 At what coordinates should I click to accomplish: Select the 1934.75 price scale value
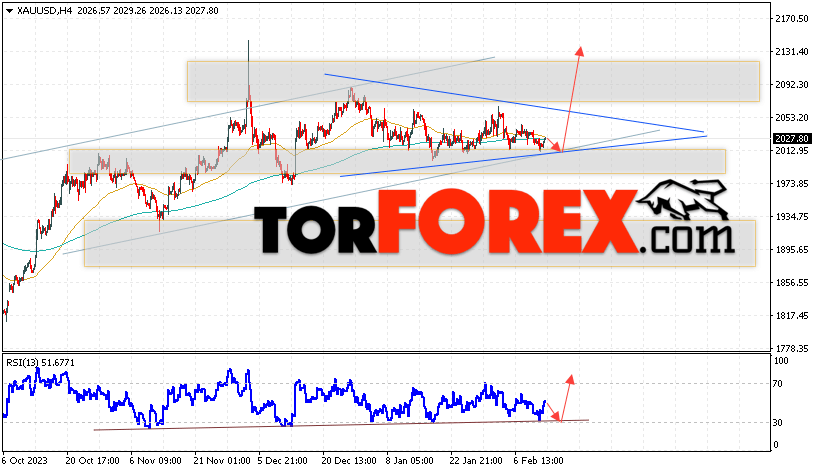pos(792,216)
